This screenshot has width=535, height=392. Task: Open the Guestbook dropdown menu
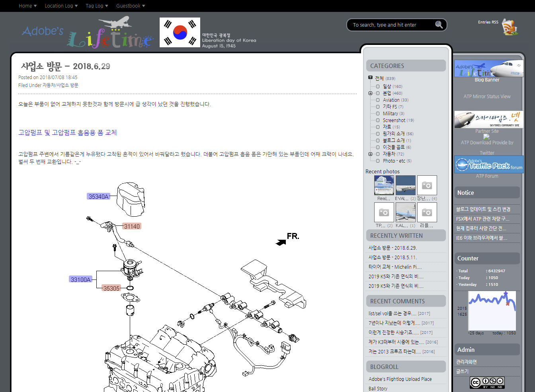tap(131, 6)
